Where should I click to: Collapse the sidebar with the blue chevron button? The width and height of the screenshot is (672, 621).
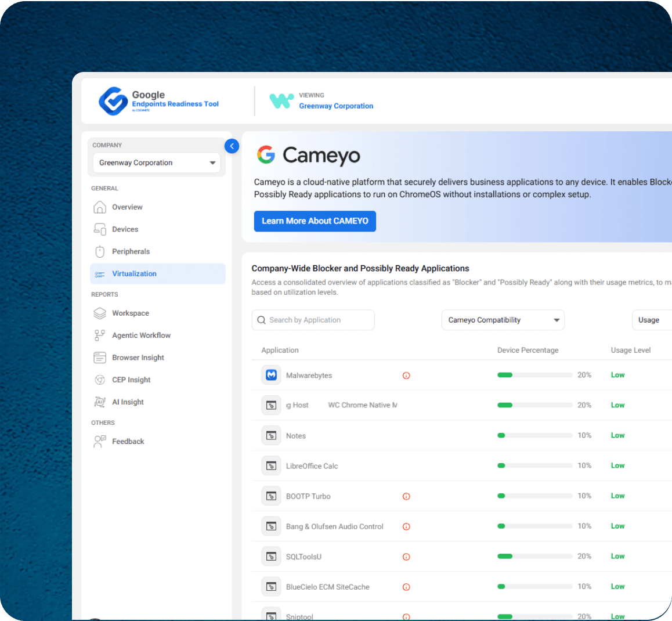(232, 146)
